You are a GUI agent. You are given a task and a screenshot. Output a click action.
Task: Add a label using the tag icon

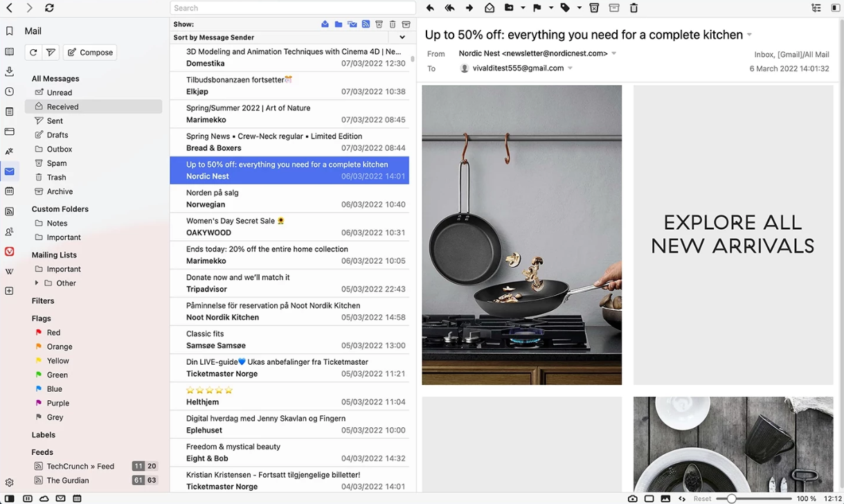pos(565,8)
